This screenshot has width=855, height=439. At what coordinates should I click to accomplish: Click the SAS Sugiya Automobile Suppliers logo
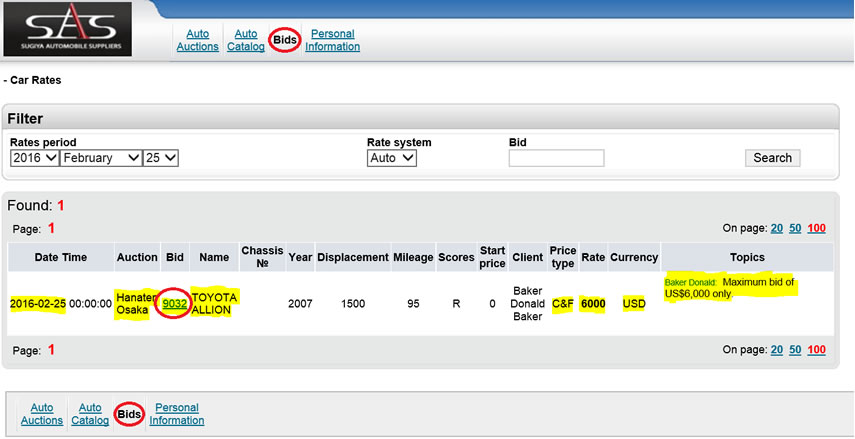click(80, 29)
